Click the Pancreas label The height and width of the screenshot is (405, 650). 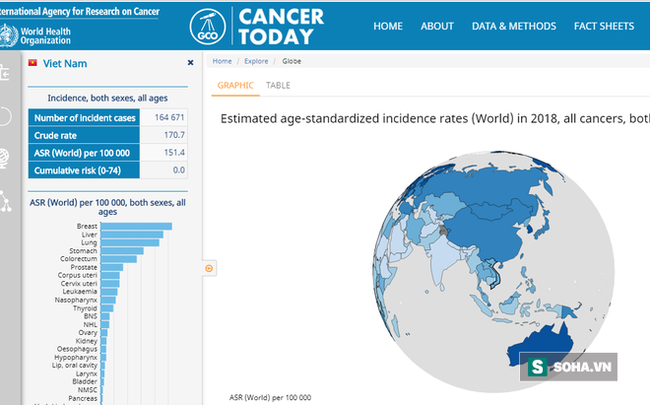tap(82, 398)
